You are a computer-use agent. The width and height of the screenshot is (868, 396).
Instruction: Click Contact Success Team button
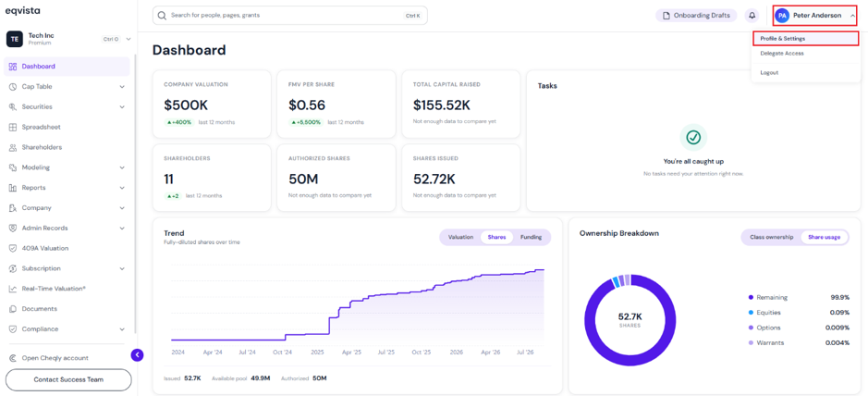pyautogui.click(x=68, y=380)
